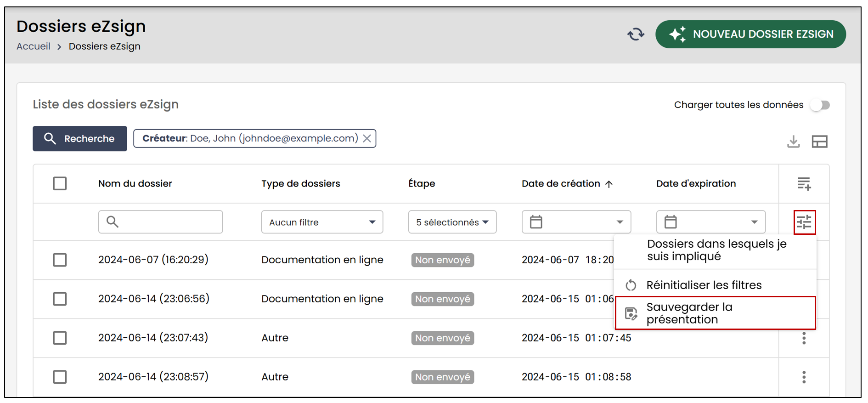This screenshot has width=868, height=403.
Task: Open the 5 sélectionnés Étape dropdown
Action: click(452, 222)
